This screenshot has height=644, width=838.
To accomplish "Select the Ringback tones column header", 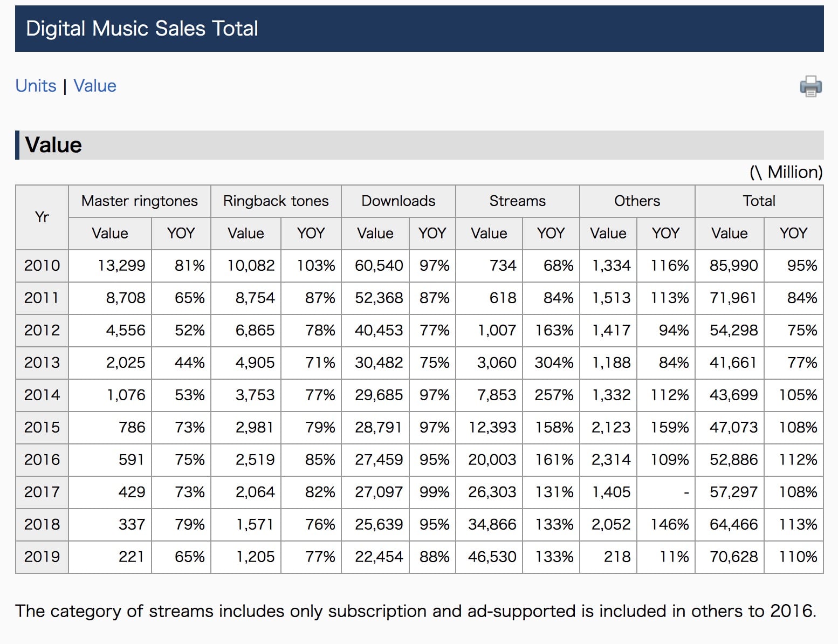I will tap(276, 201).
